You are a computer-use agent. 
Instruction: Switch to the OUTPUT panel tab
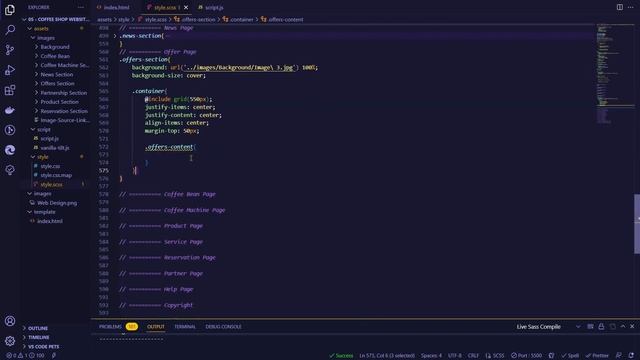(x=156, y=327)
